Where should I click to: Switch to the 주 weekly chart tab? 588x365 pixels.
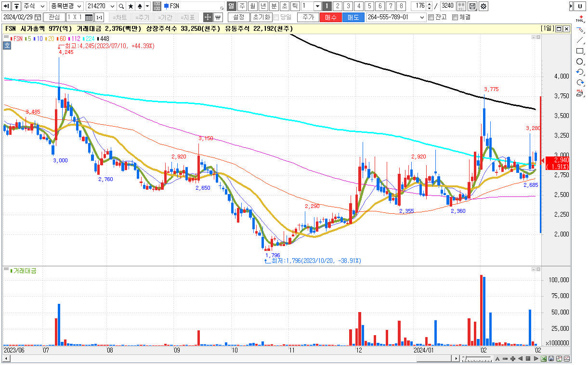pyautogui.click(x=242, y=6)
